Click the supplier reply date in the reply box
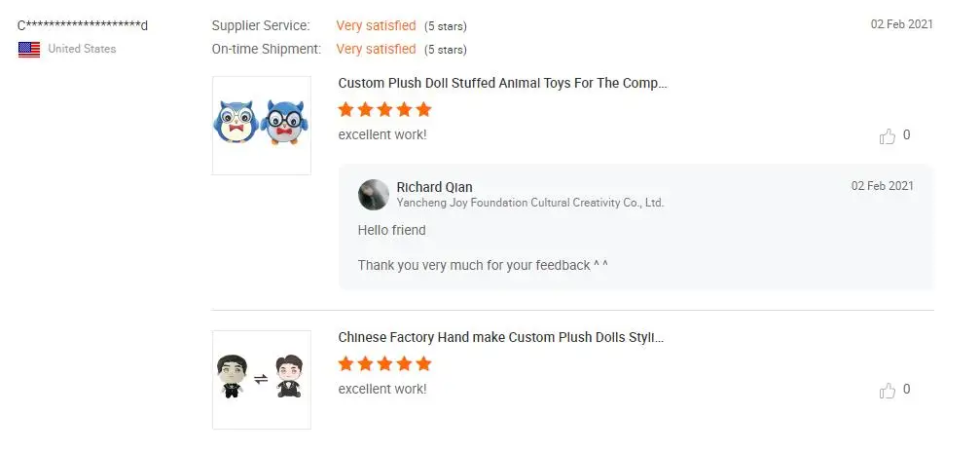 (x=882, y=186)
